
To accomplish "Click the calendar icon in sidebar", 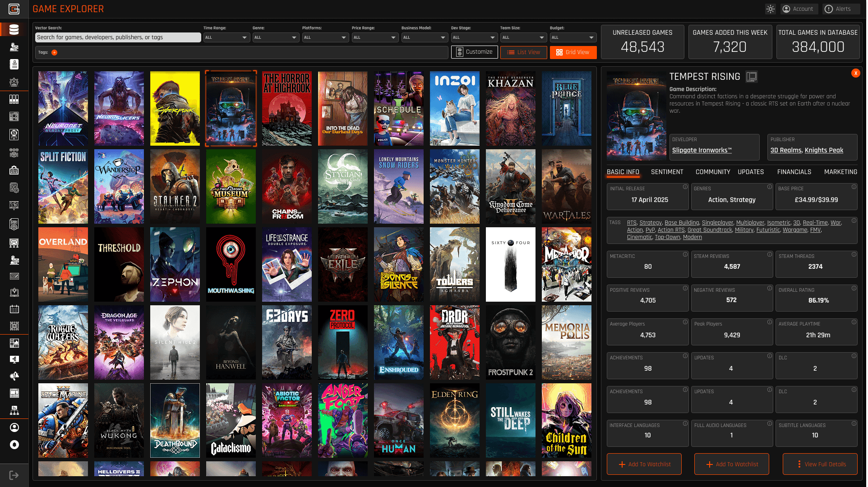I will [x=14, y=309].
